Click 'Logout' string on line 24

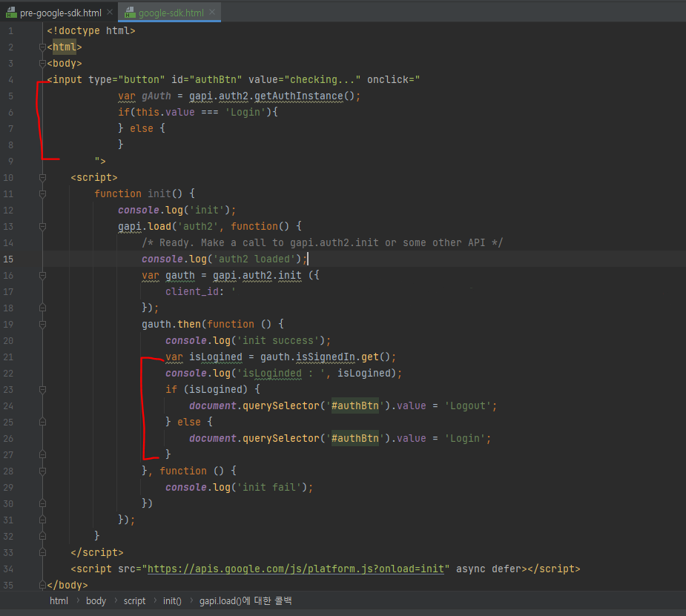point(468,405)
